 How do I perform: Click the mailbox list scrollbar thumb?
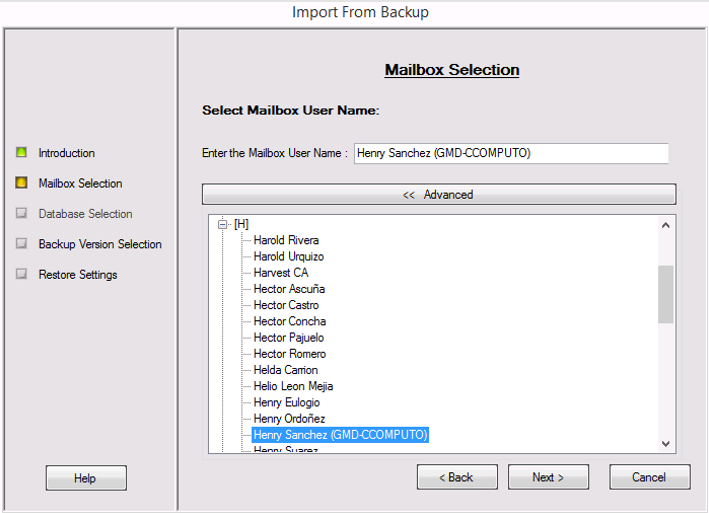pyautogui.click(x=666, y=294)
